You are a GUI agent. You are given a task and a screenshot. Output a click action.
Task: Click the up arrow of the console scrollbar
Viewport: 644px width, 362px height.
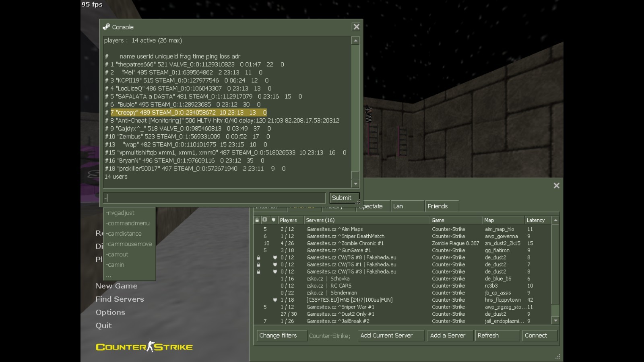pyautogui.click(x=355, y=41)
